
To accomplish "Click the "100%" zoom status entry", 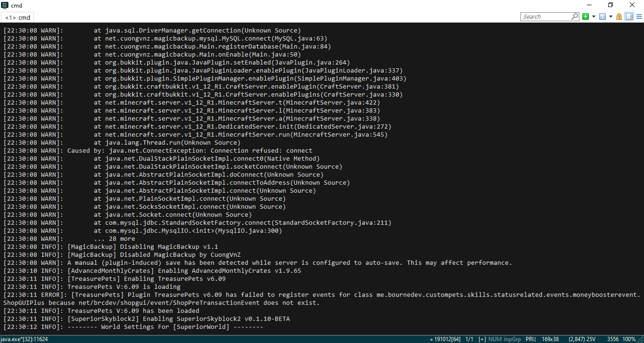I will click(x=629, y=339).
